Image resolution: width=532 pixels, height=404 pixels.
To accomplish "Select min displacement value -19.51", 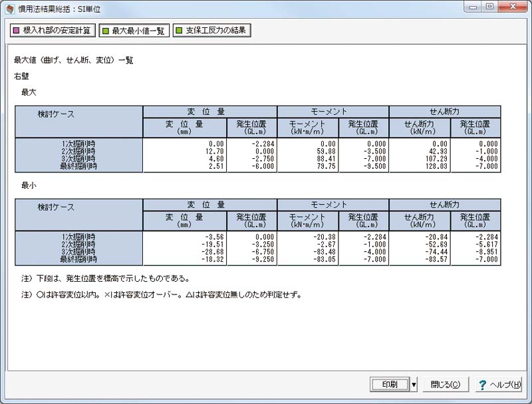I will 213,245.
